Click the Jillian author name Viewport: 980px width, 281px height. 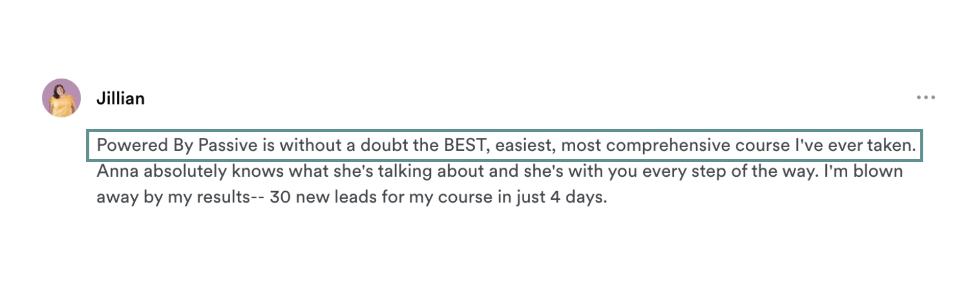[120, 98]
